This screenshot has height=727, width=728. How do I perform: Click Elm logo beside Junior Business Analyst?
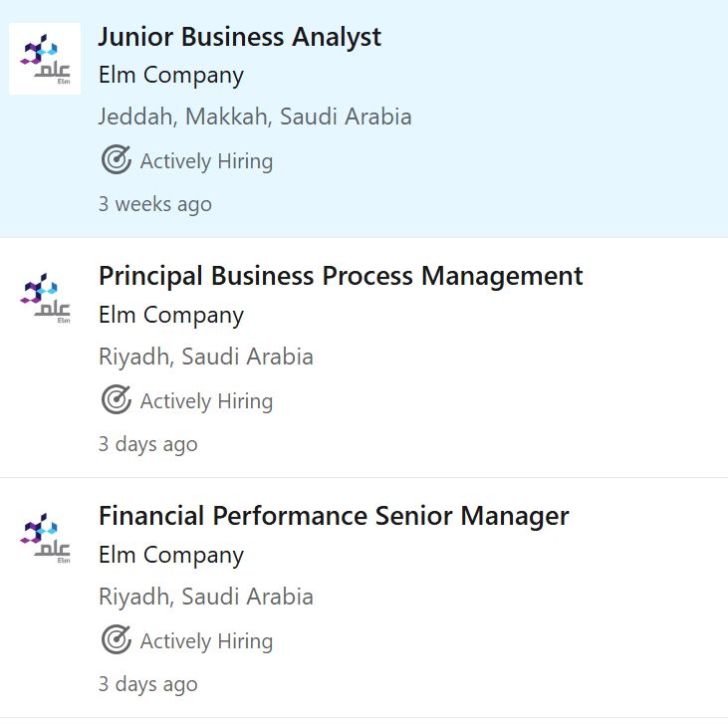45,59
